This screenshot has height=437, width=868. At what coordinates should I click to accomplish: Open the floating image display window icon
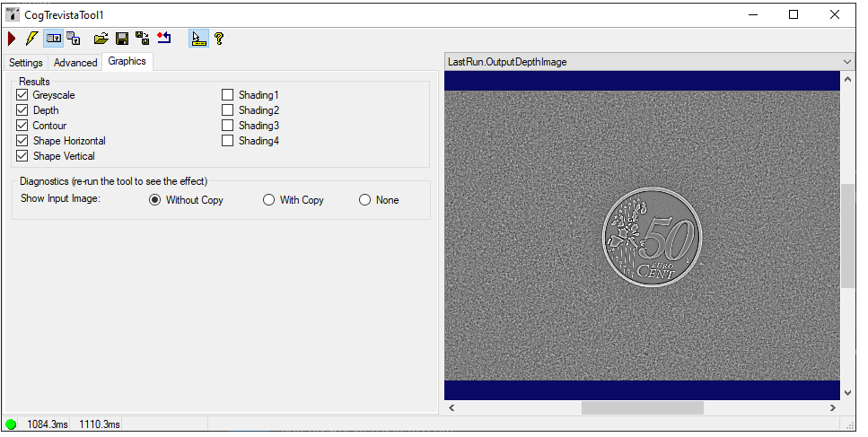pos(74,39)
